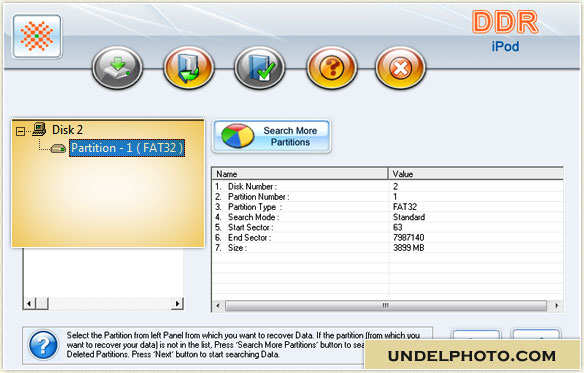Select the Disk Number row
Screen dimensions: 584x373
387,186
